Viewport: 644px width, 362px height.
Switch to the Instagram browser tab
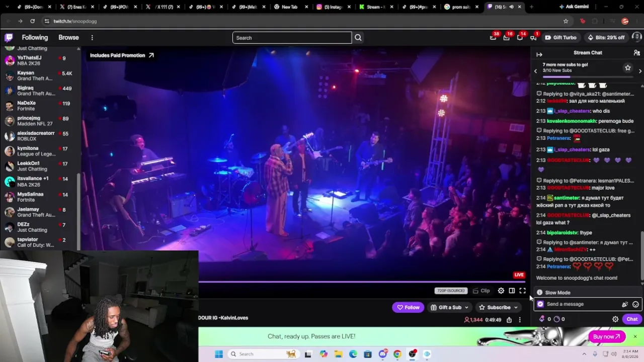(x=333, y=7)
